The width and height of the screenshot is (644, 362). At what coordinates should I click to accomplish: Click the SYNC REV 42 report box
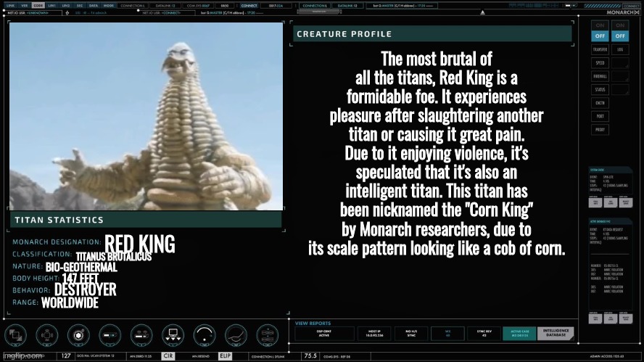point(484,333)
